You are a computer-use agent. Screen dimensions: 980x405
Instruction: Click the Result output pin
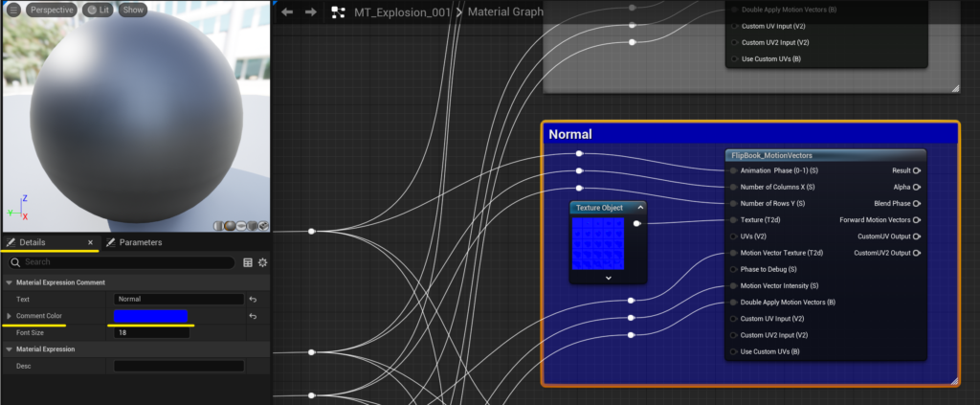[x=916, y=170]
